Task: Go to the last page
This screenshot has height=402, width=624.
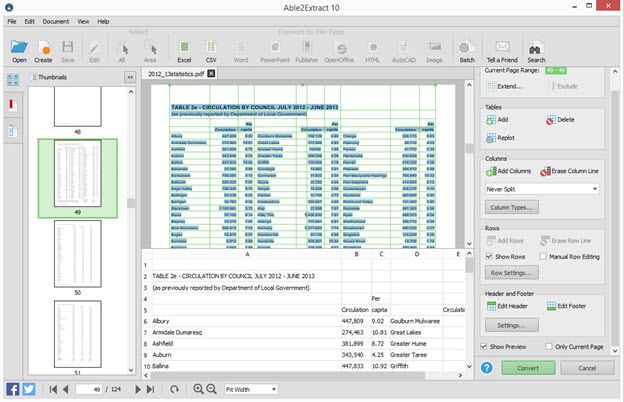Action: (x=150, y=389)
